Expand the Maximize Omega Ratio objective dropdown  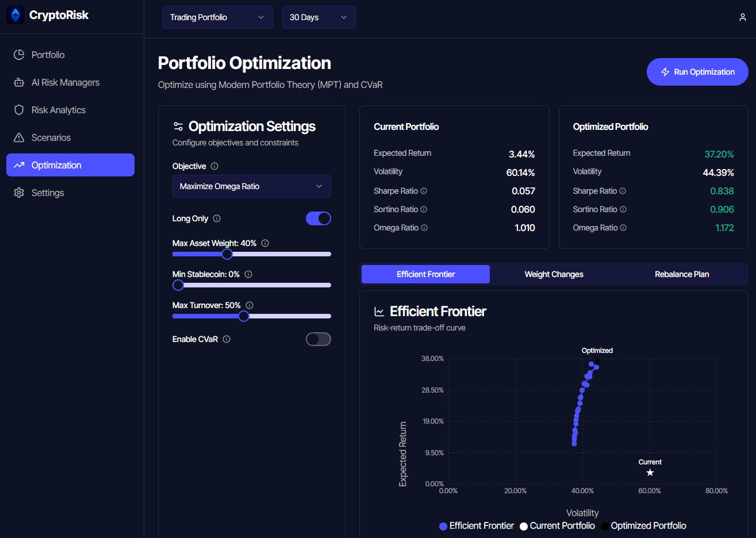[252, 186]
